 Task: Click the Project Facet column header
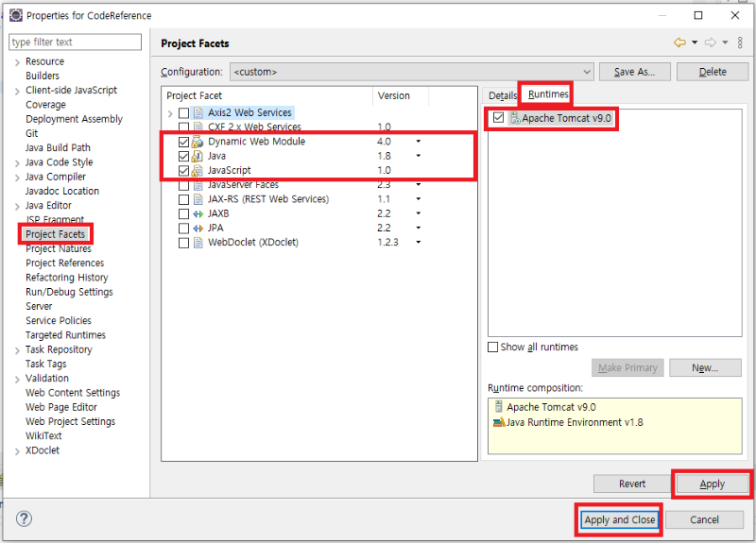[x=266, y=95]
